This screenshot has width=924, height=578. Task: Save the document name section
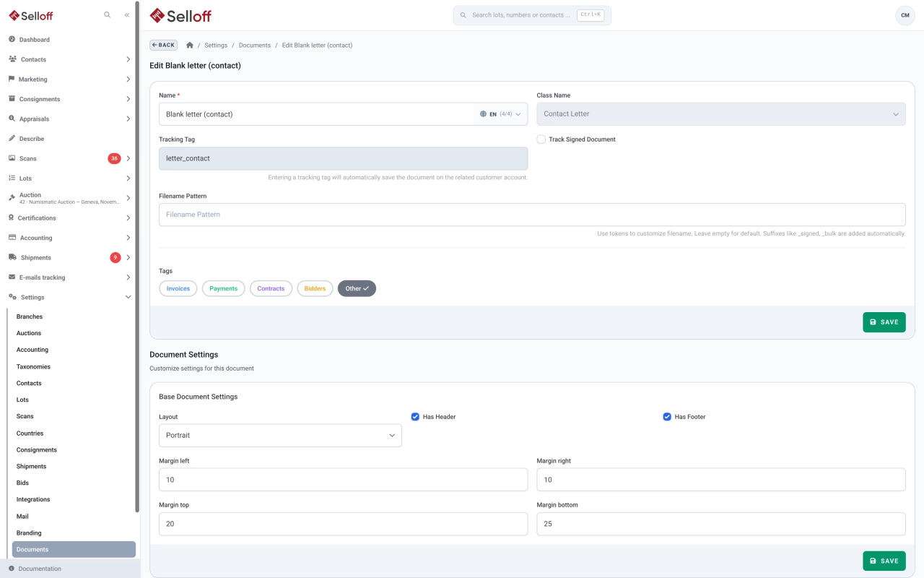(884, 322)
